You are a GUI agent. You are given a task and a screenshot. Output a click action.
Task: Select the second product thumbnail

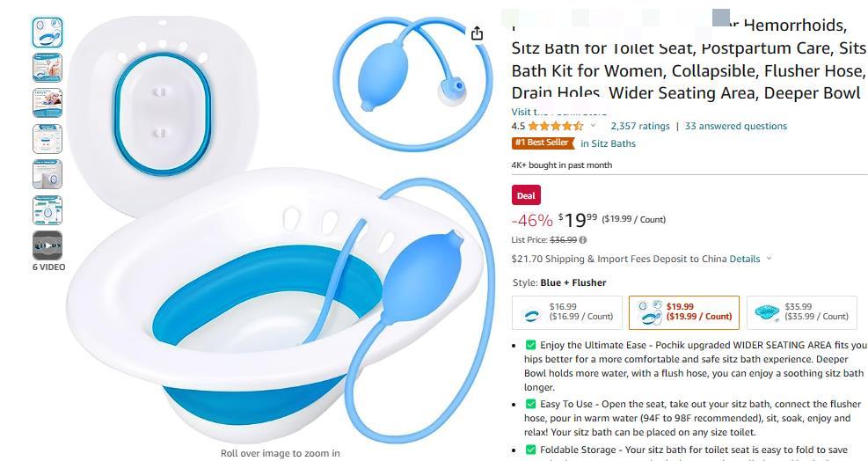(x=47, y=68)
